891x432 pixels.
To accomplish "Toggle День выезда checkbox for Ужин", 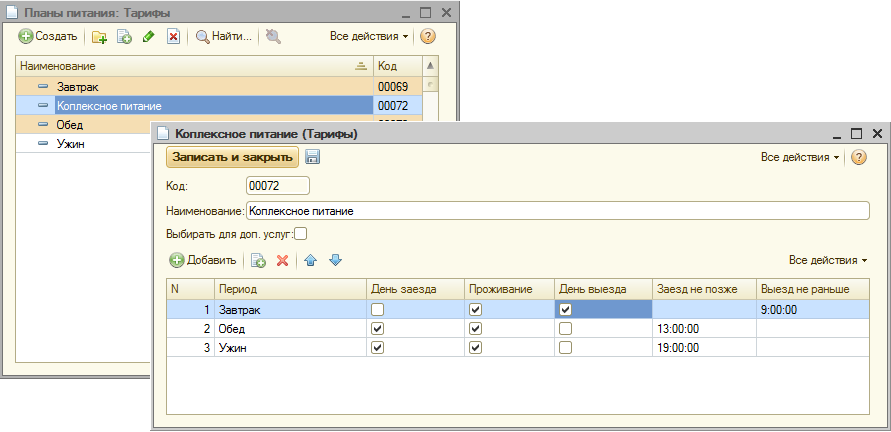I will [565, 347].
